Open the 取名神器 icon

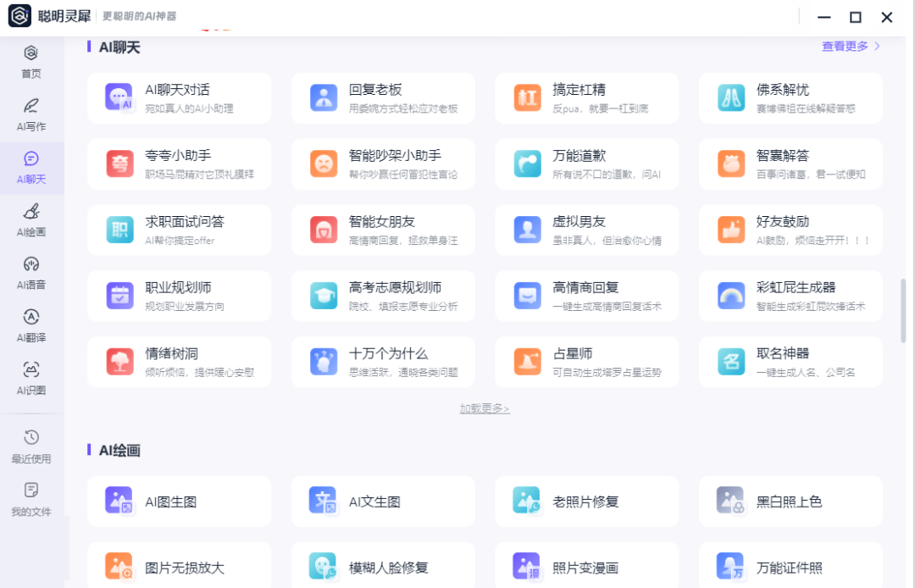(x=730, y=362)
